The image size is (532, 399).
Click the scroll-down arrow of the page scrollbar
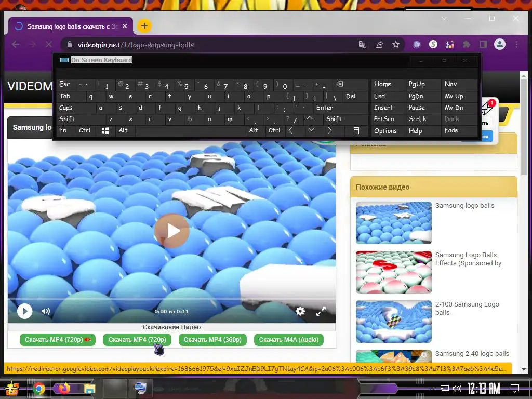(524, 369)
